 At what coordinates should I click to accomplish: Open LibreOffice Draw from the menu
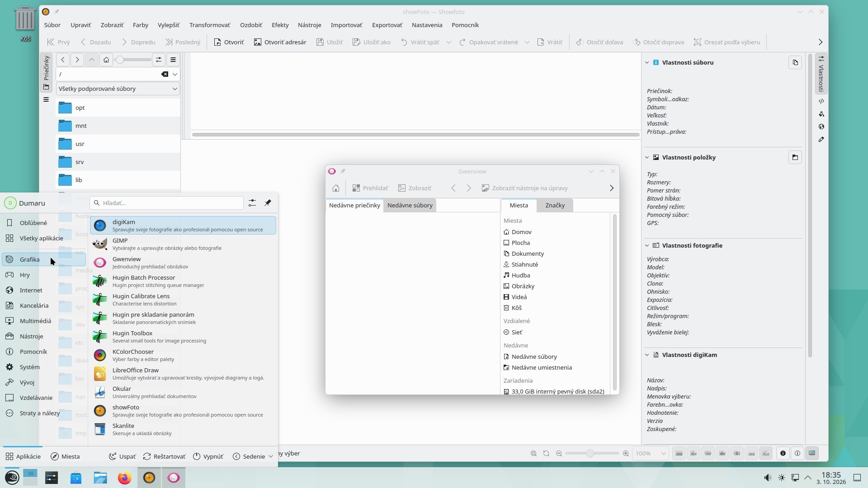point(183,374)
